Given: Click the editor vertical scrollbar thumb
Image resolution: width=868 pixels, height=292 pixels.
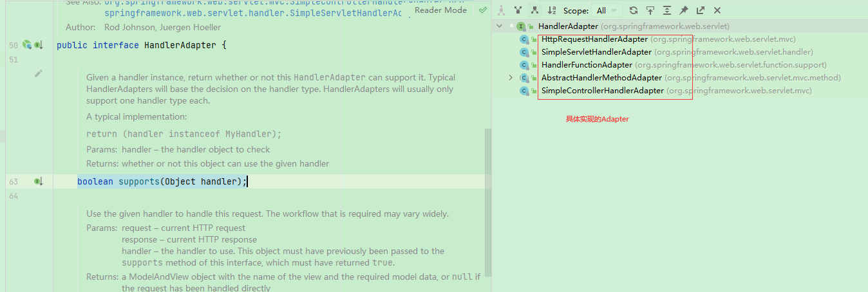Looking at the screenshot, I should pos(487,203).
